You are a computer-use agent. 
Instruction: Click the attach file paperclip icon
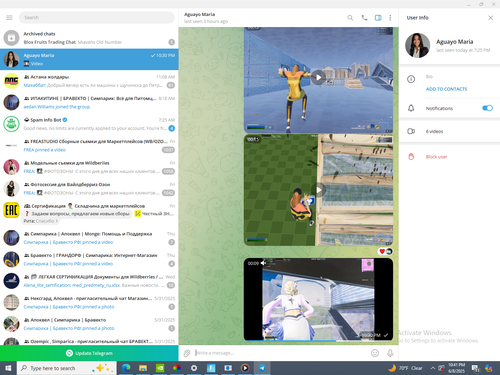point(187,353)
